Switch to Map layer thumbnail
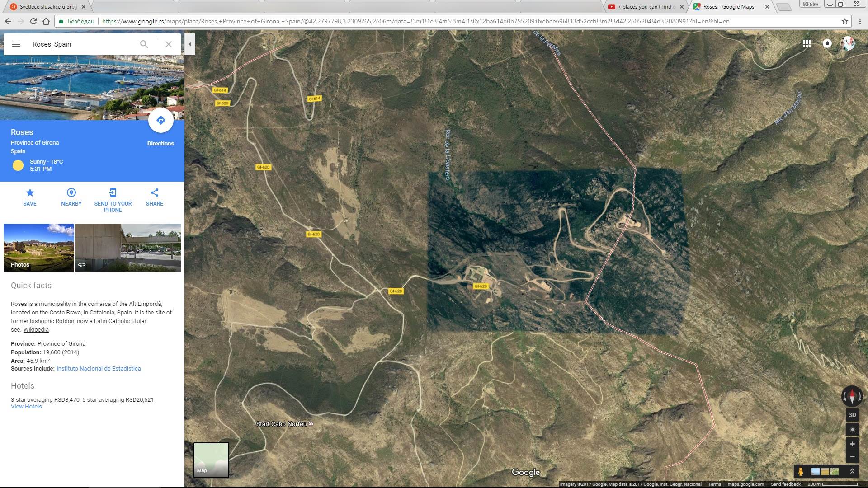The height and width of the screenshot is (488, 868). (211, 460)
